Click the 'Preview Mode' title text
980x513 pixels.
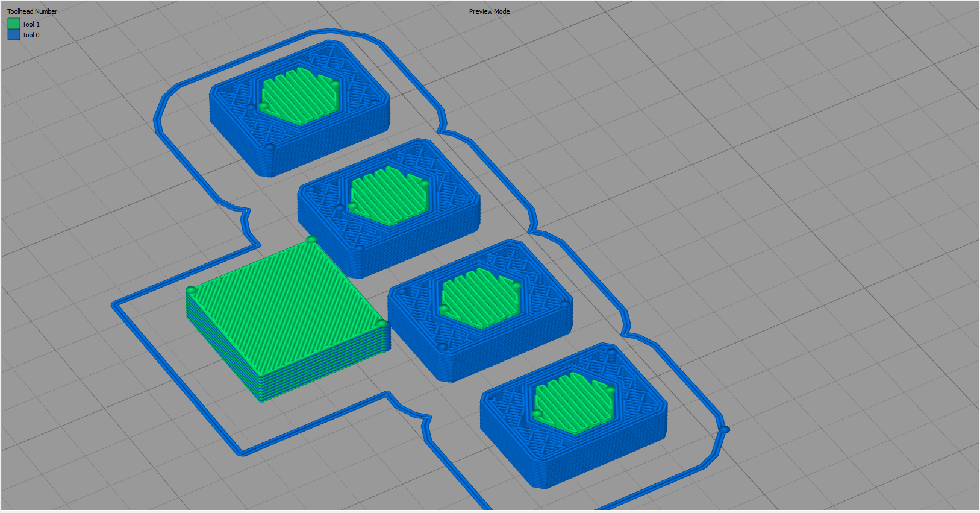489,11
